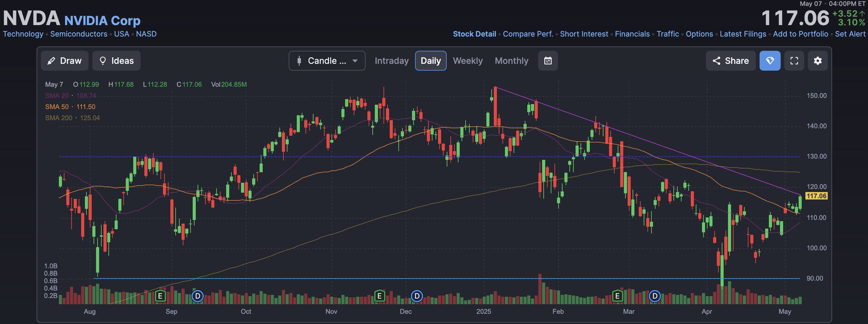Click the C 117.06 close value
Screen dimensions: 868x324
tap(189, 85)
